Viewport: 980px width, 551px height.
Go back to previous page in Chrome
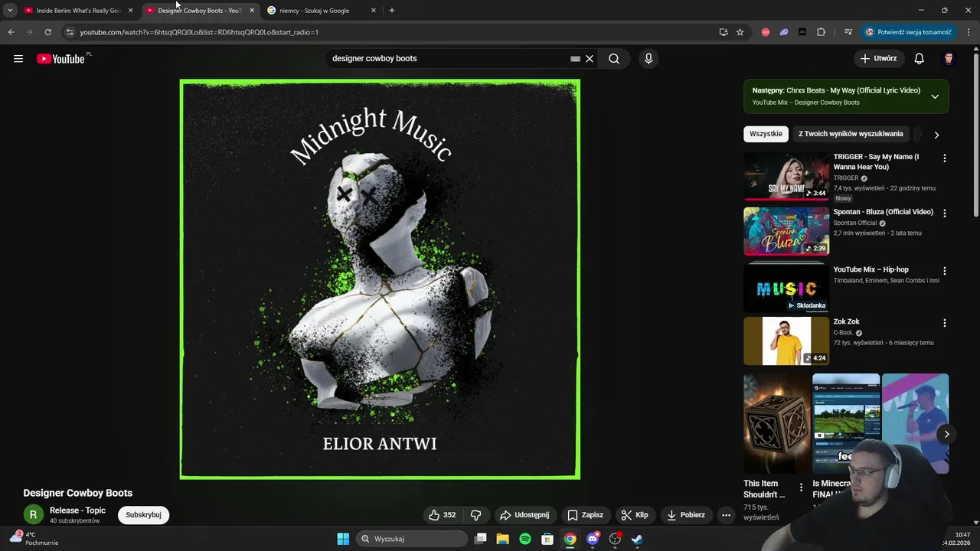11,32
